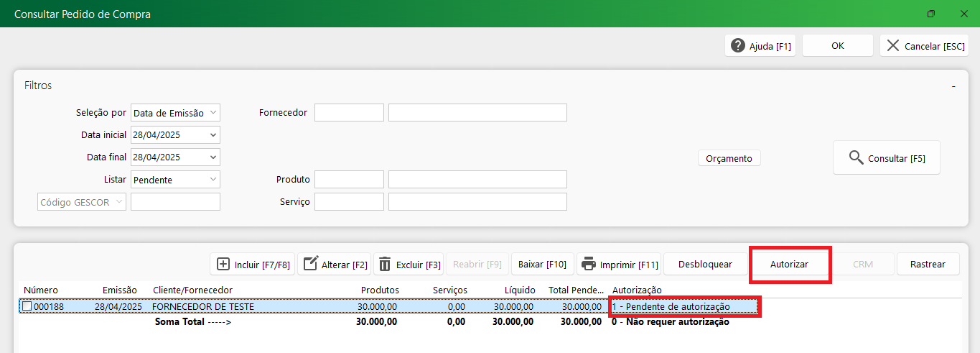980x353 pixels.
Task: Expand the Data final date picker
Action: click(x=213, y=157)
